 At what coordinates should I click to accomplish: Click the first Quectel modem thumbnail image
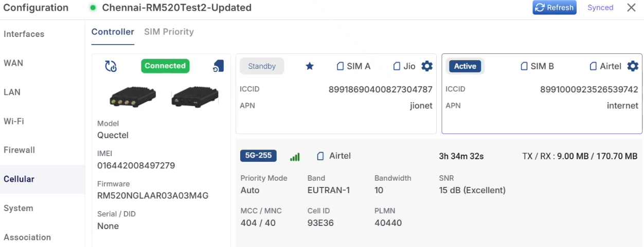click(x=133, y=97)
